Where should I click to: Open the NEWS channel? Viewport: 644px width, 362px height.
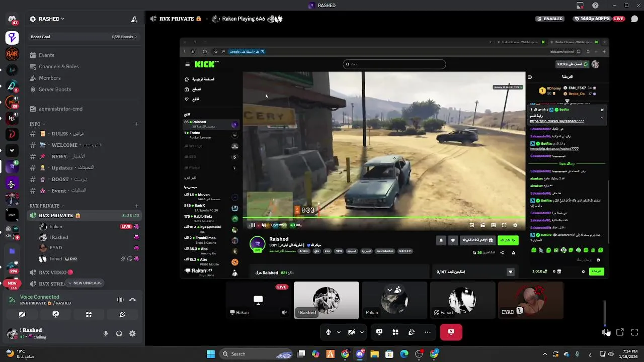[x=84, y=156]
